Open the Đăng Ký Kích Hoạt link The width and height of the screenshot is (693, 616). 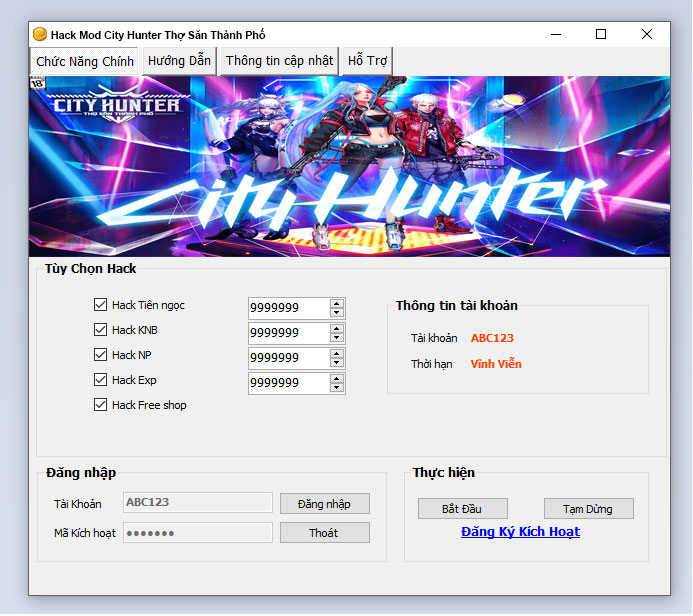pos(520,532)
